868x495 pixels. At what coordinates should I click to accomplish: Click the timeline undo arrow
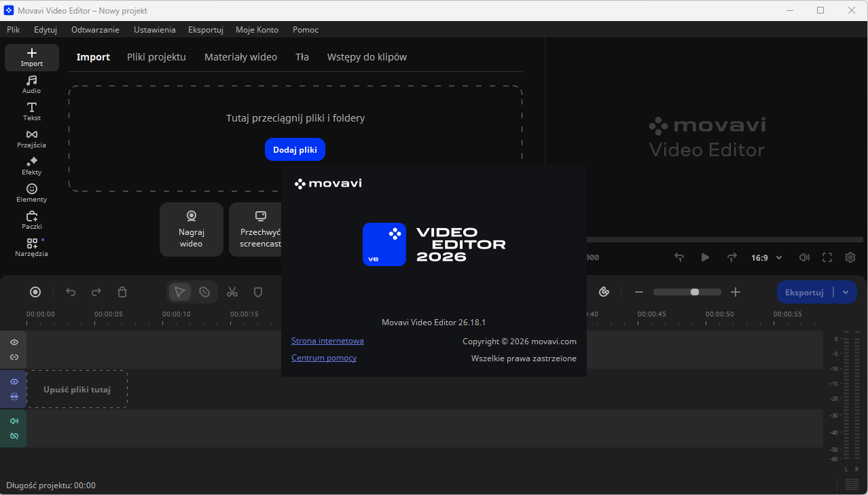click(71, 292)
